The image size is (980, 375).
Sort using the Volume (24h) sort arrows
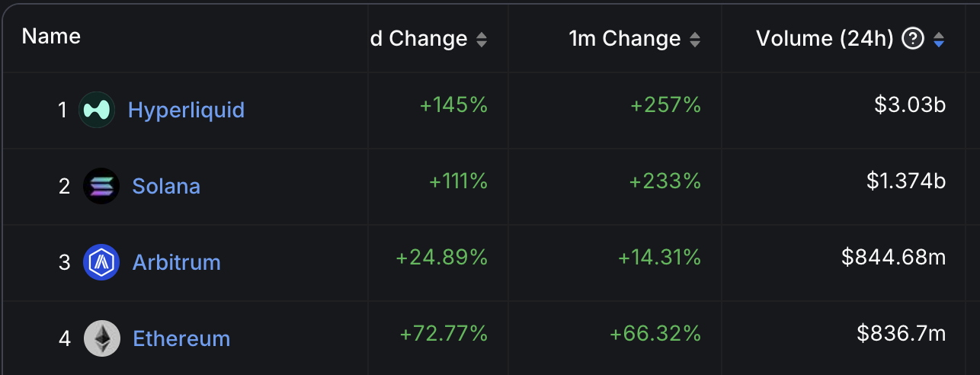coord(939,39)
